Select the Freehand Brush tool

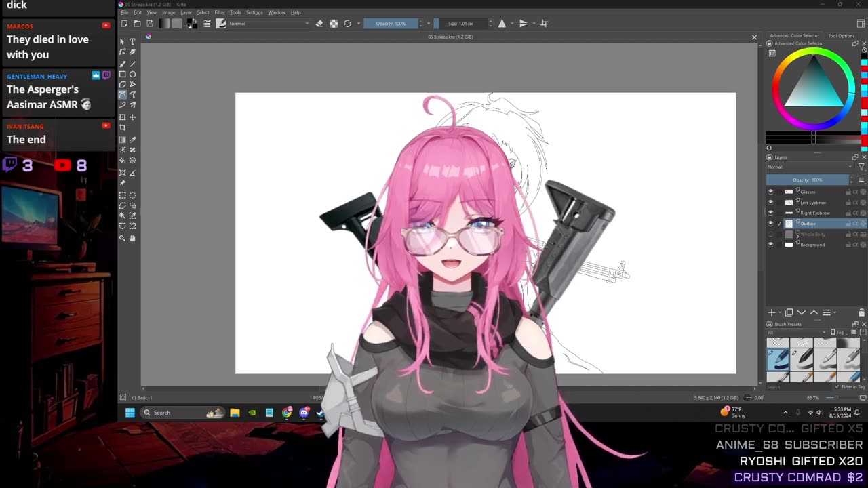122,63
